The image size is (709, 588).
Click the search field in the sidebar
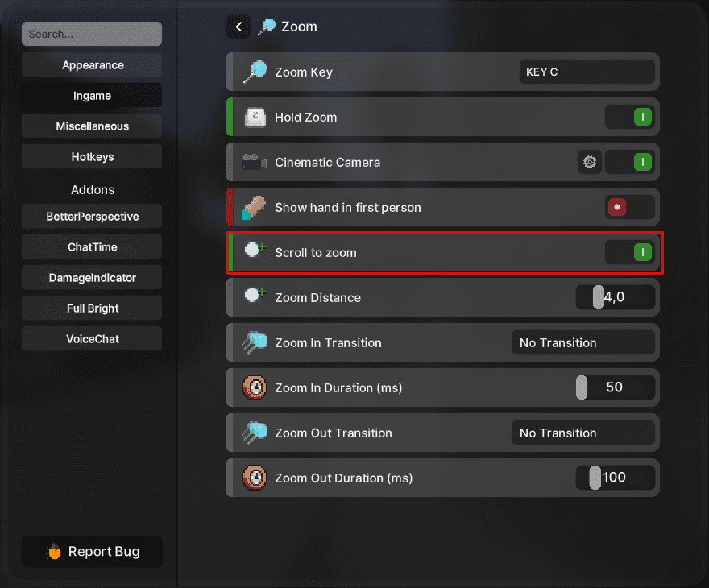91,34
